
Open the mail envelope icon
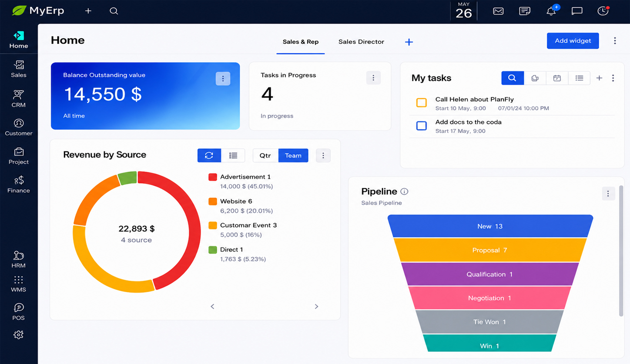(x=498, y=11)
